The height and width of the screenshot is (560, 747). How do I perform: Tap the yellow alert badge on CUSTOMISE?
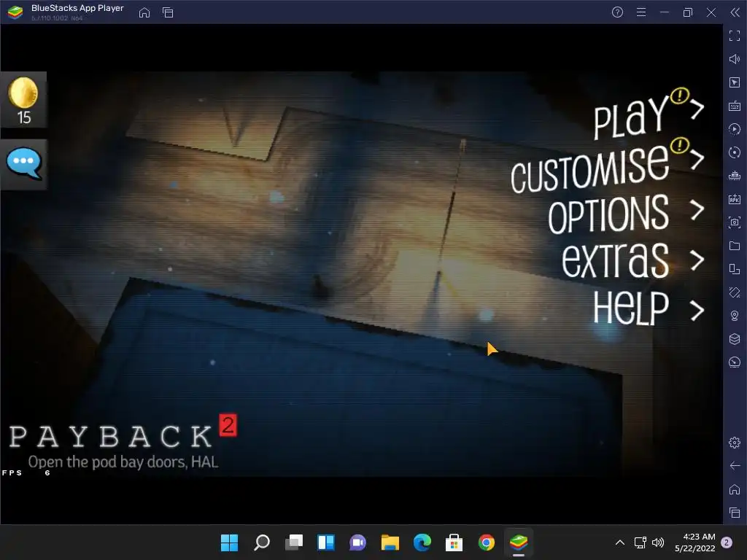pyautogui.click(x=679, y=145)
